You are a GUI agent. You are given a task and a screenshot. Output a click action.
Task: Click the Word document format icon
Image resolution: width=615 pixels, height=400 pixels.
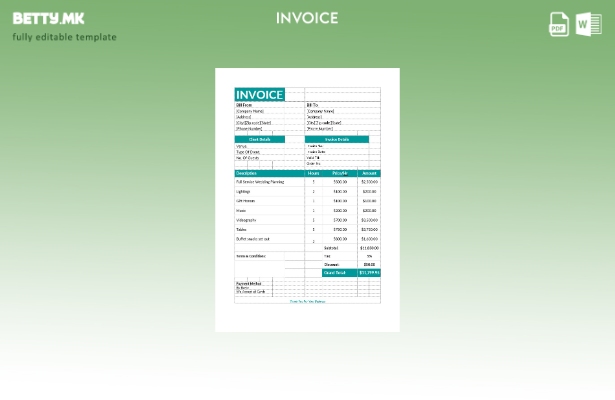click(x=588, y=24)
